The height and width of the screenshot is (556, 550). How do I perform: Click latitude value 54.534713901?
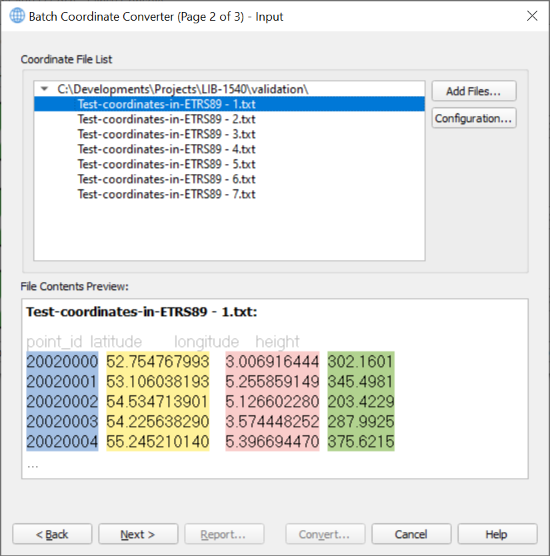point(158,402)
